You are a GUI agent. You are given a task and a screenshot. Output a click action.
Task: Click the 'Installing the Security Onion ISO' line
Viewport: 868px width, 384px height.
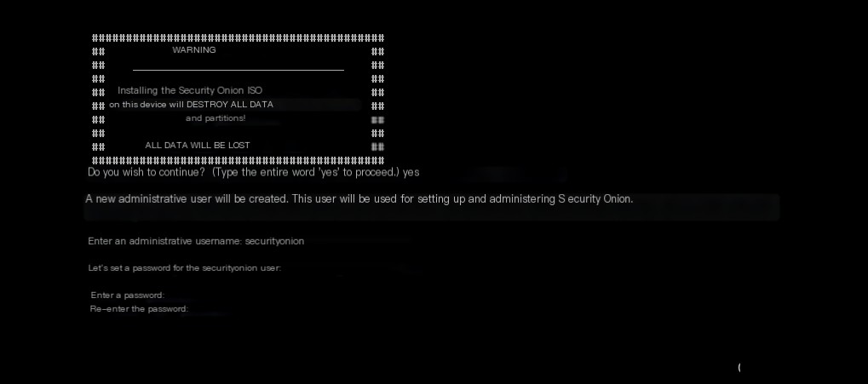pos(190,90)
